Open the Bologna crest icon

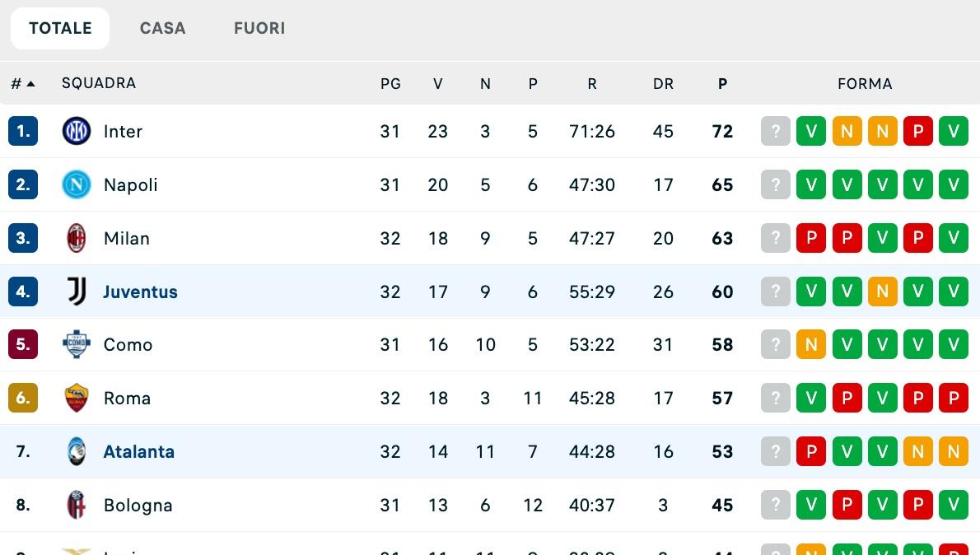coord(76,505)
